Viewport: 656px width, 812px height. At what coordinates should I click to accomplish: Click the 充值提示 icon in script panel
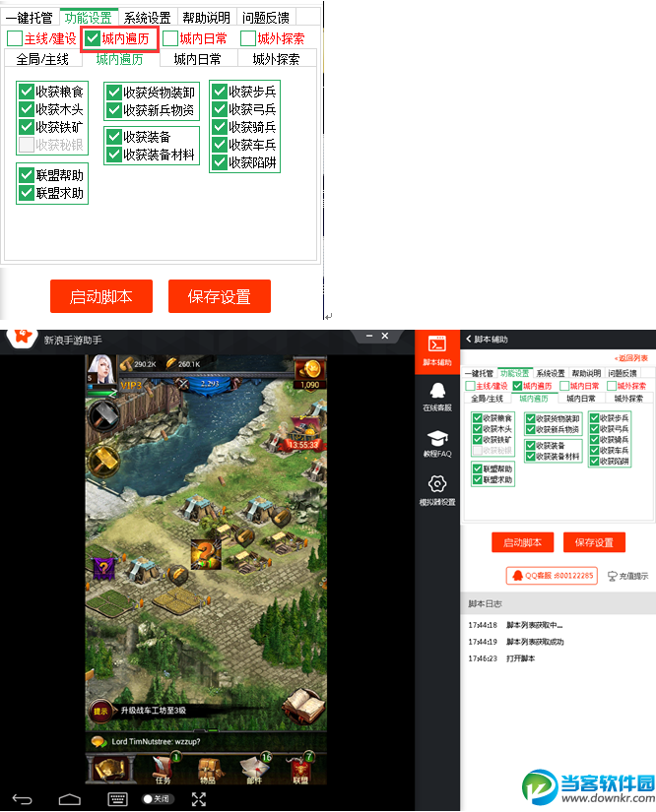(627, 576)
